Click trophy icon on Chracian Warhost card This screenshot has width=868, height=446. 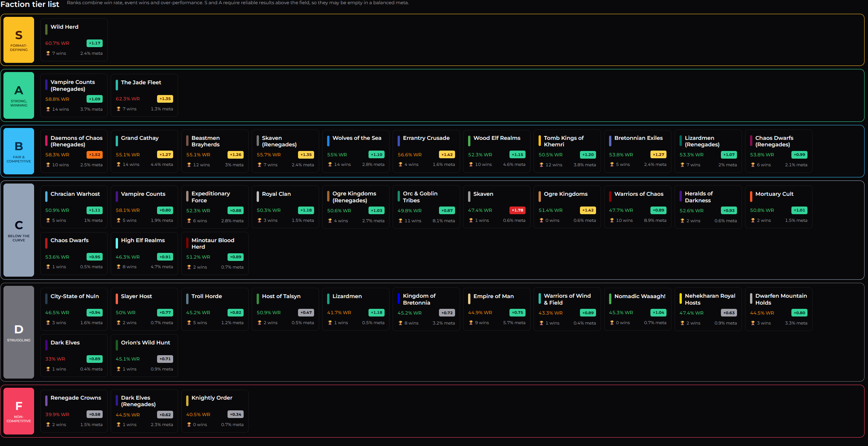tap(48, 220)
